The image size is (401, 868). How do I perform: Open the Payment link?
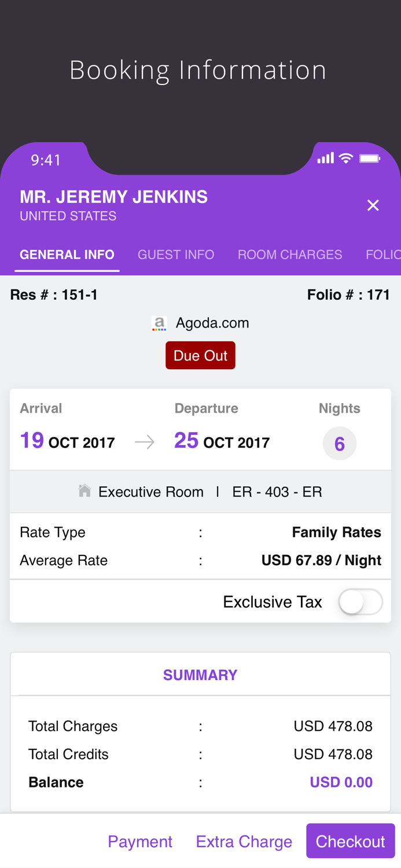140,841
